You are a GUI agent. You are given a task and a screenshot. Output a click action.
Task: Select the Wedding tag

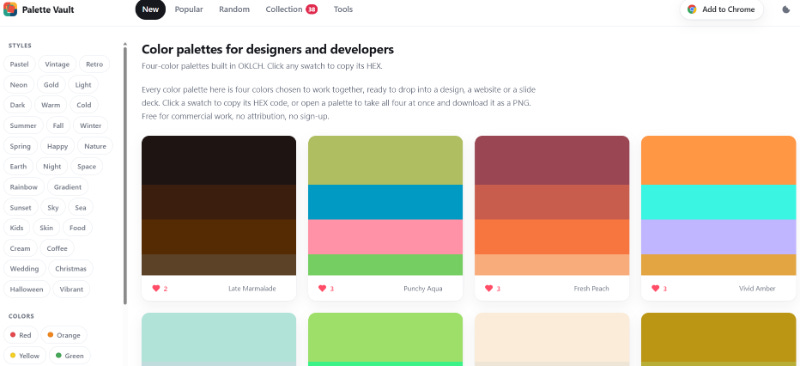click(x=24, y=269)
